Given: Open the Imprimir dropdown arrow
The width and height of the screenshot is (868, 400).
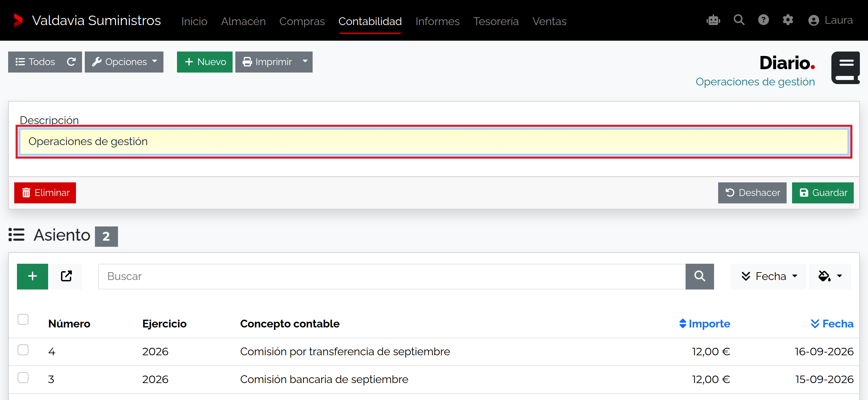Looking at the screenshot, I should coord(305,62).
